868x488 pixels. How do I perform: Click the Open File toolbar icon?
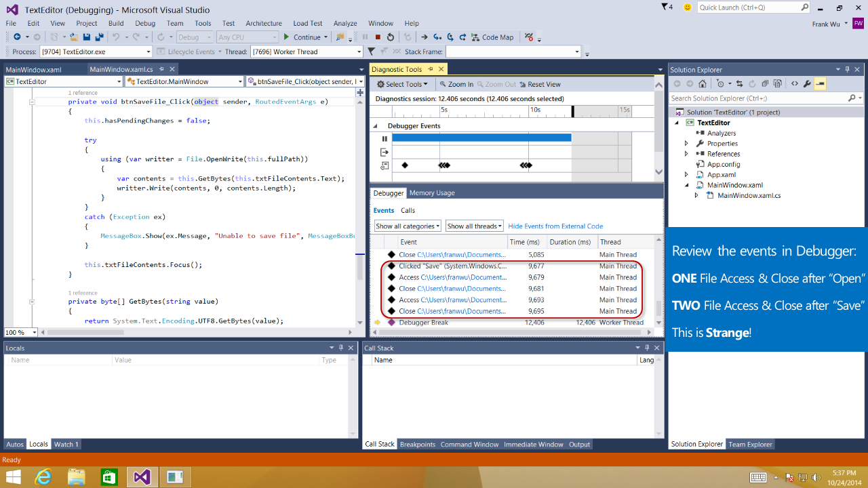click(74, 37)
